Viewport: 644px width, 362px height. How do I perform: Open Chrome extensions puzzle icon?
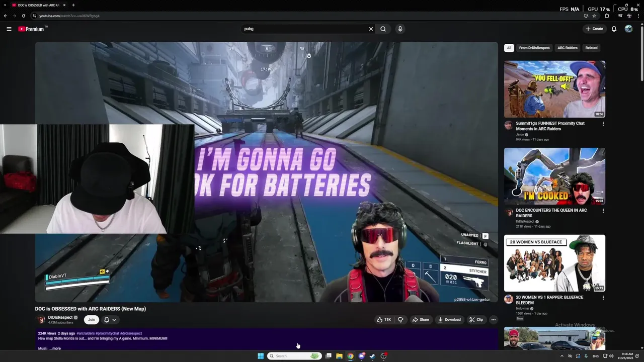(607, 16)
